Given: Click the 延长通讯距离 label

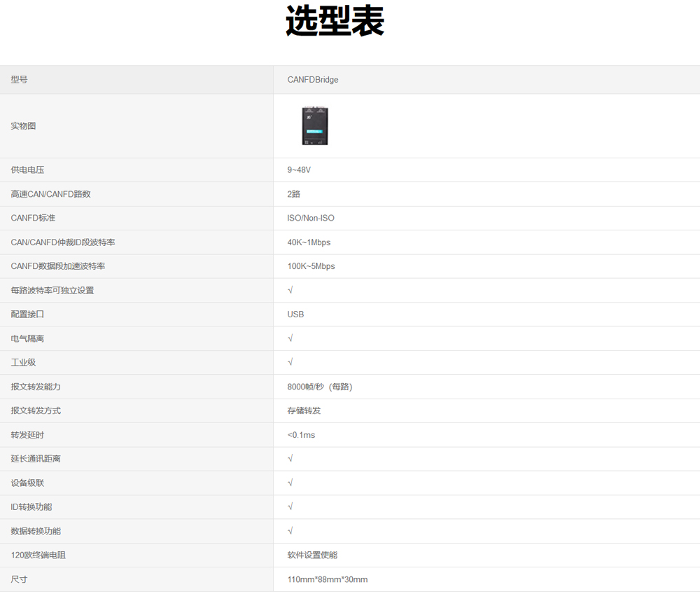Looking at the screenshot, I should [36, 459].
